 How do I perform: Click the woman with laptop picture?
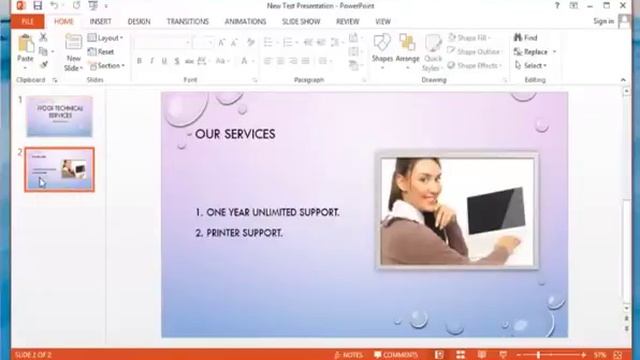tap(457, 211)
